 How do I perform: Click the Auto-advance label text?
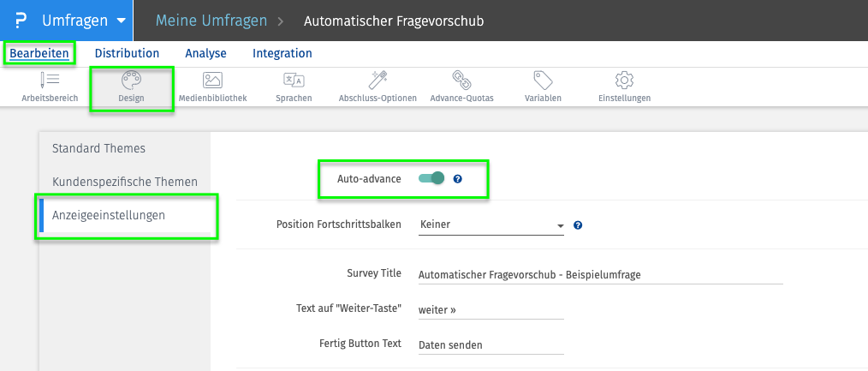(x=369, y=179)
